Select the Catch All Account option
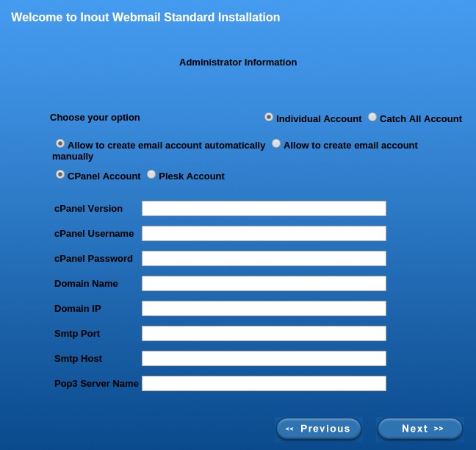 (x=372, y=117)
